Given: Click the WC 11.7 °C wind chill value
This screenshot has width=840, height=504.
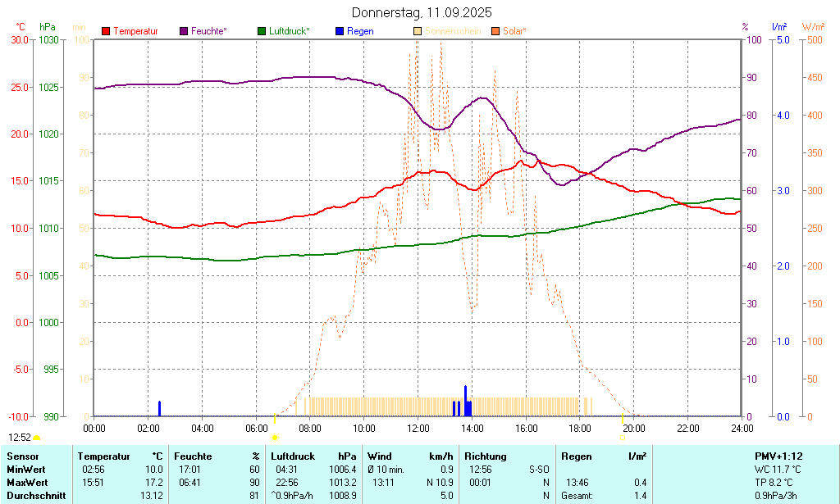Looking at the screenshot, I should pos(778,470).
